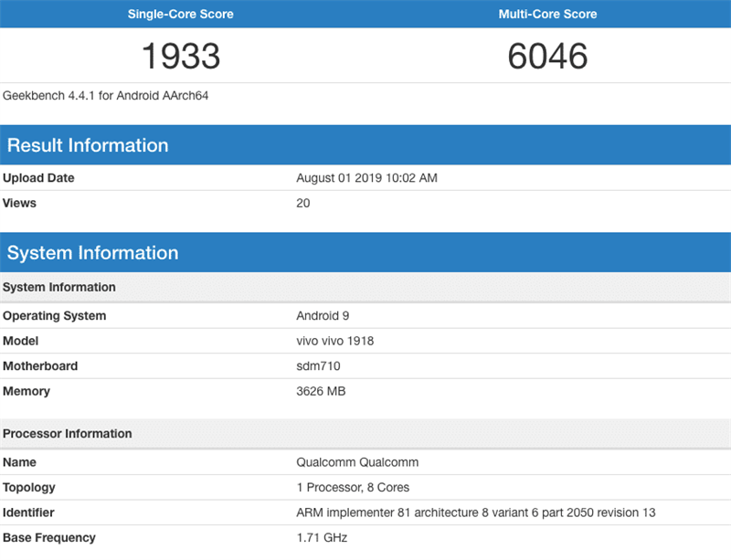Click the Upload Date label
This screenshot has width=731, height=560.
[38, 178]
